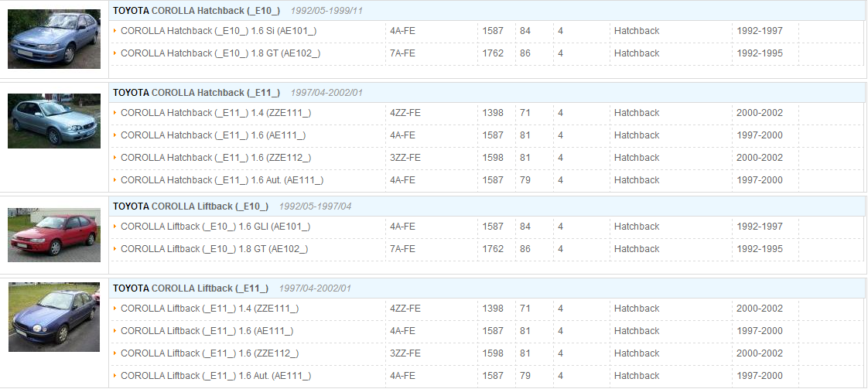Open the silver Corolla Hatchback E11 thumbnail
The image size is (868, 389).
coord(53,121)
